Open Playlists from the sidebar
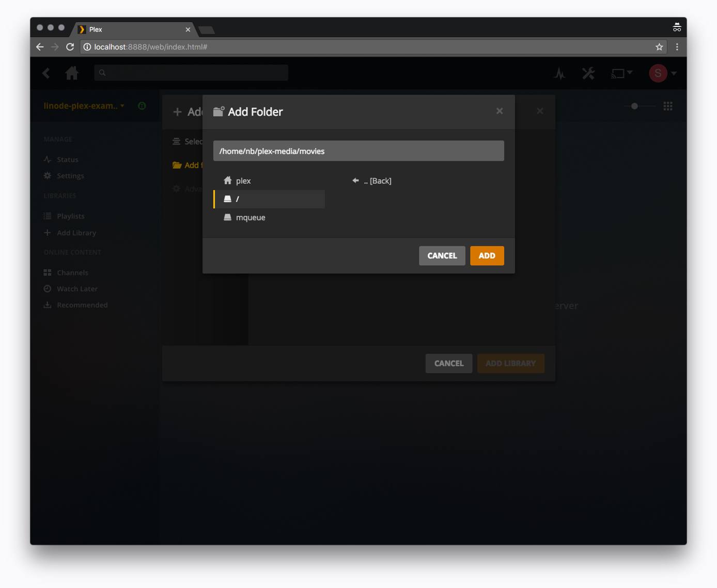717x588 pixels. [70, 216]
